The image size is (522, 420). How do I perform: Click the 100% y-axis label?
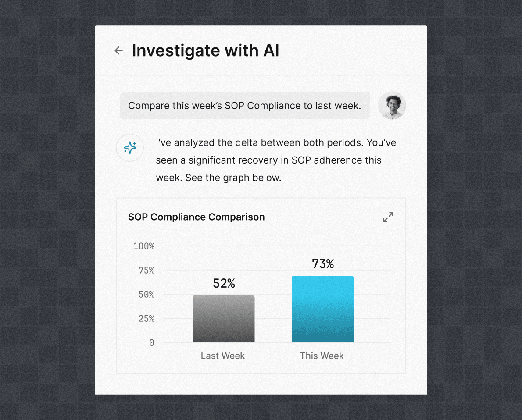(x=144, y=246)
